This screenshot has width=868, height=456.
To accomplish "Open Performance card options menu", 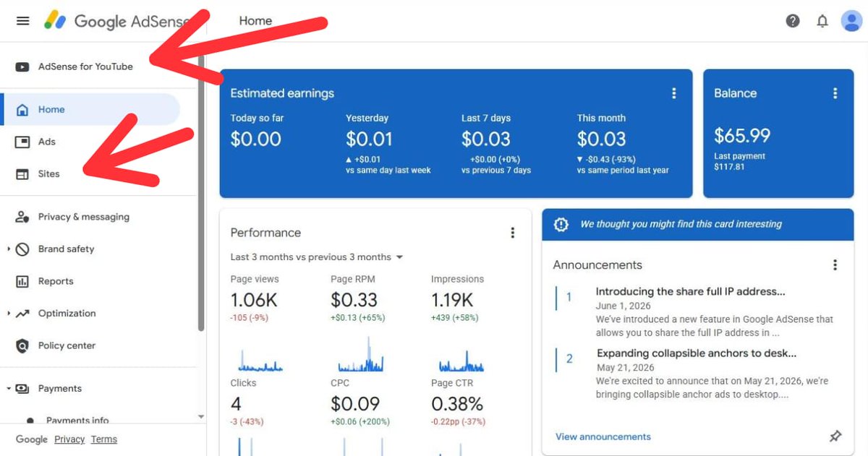I will 513,233.
